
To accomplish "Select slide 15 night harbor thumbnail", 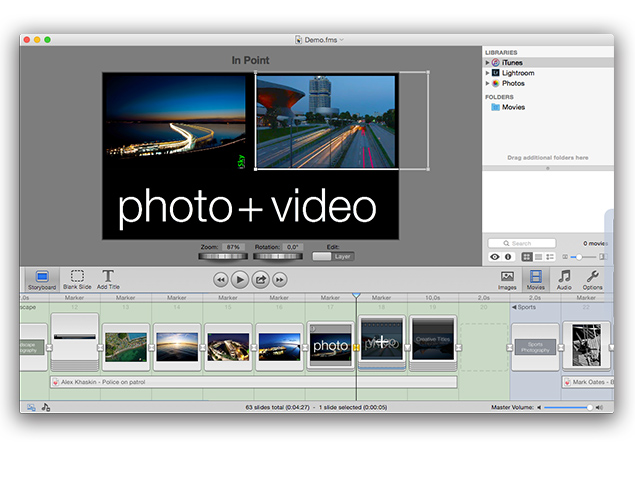I will pos(228,347).
